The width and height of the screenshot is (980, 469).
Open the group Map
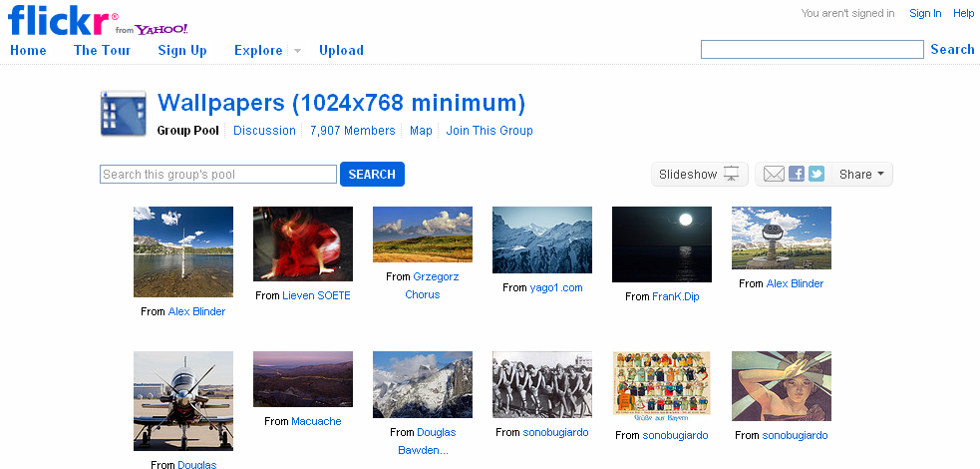[x=421, y=131]
